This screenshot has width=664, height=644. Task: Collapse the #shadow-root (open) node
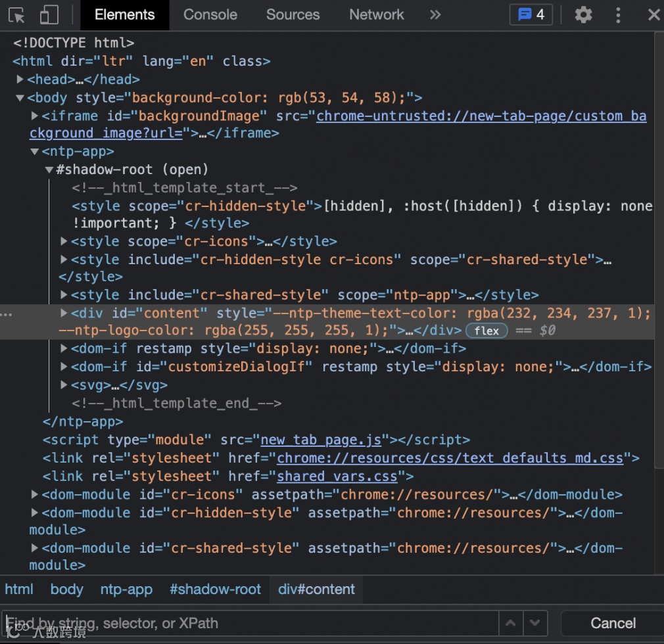tap(49, 170)
